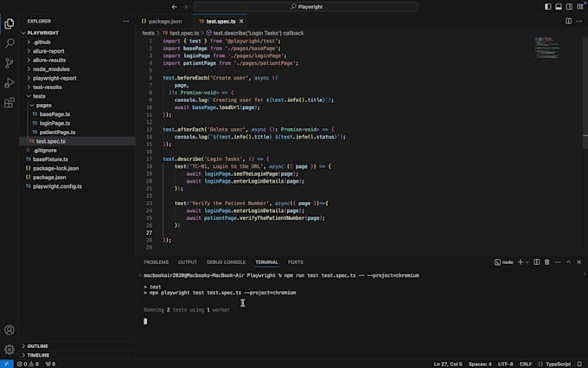Open the Source Control view

pos(10,63)
